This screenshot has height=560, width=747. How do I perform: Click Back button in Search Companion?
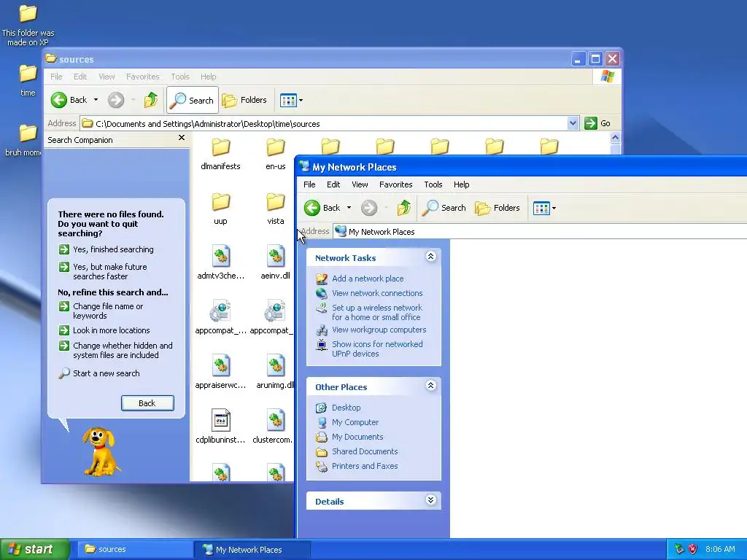(x=147, y=403)
